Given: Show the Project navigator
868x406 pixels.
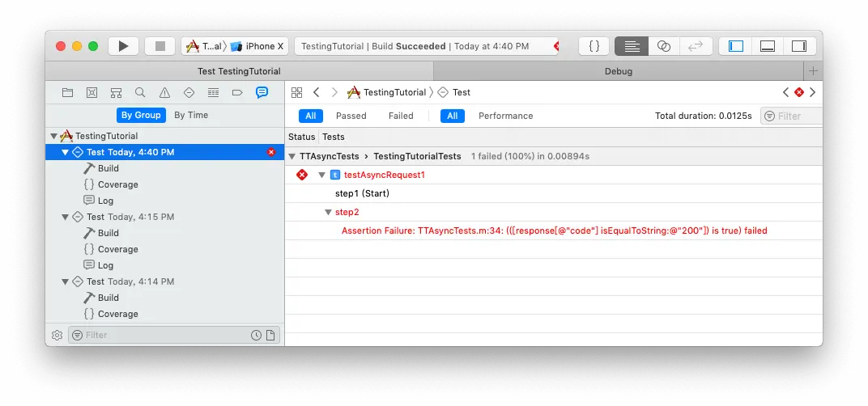Looking at the screenshot, I should coord(67,92).
